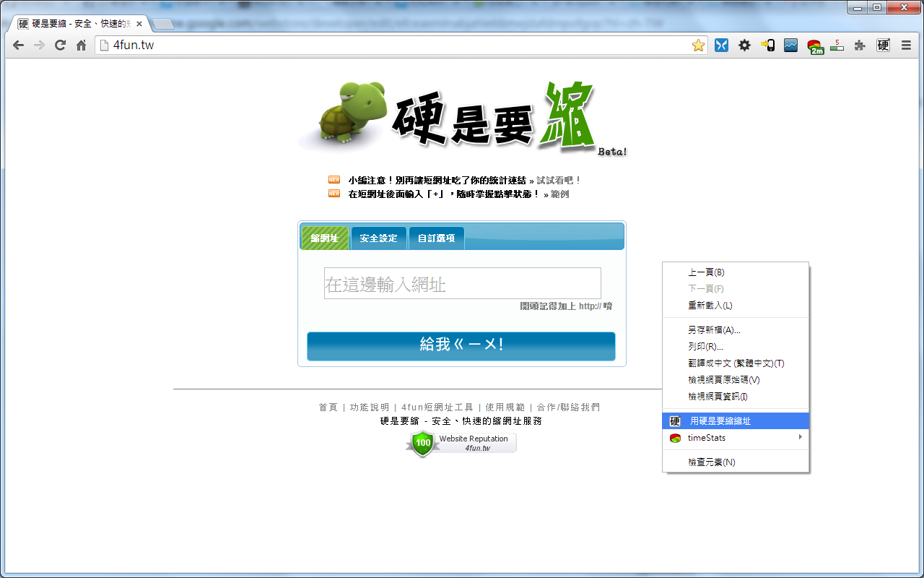The height and width of the screenshot is (578, 924).
Task: Open the blue chart extension icon
Action: 790,46
